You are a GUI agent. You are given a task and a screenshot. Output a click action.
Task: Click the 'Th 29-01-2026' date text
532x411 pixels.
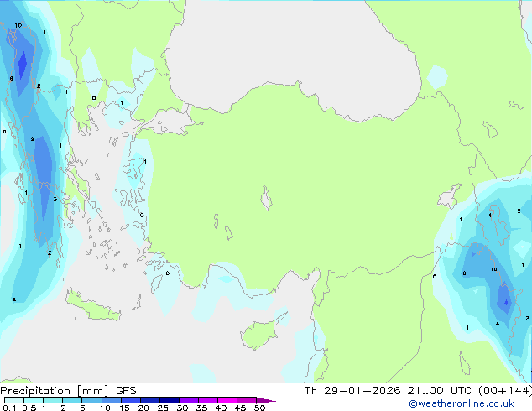tap(352, 391)
